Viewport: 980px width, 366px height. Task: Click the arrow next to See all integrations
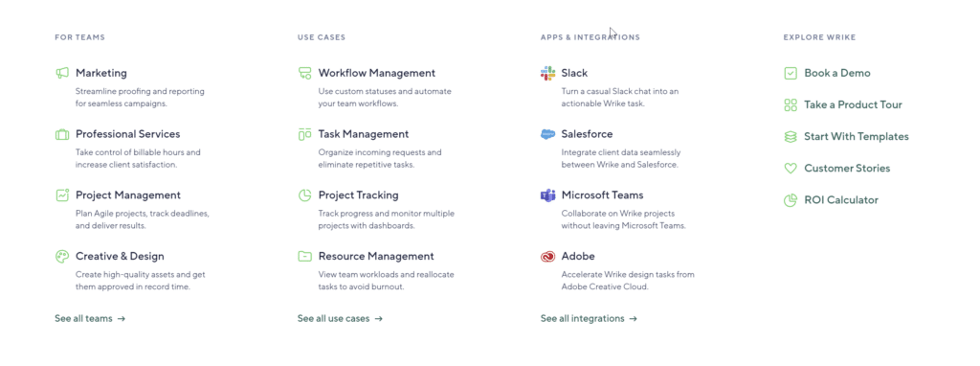click(x=634, y=319)
